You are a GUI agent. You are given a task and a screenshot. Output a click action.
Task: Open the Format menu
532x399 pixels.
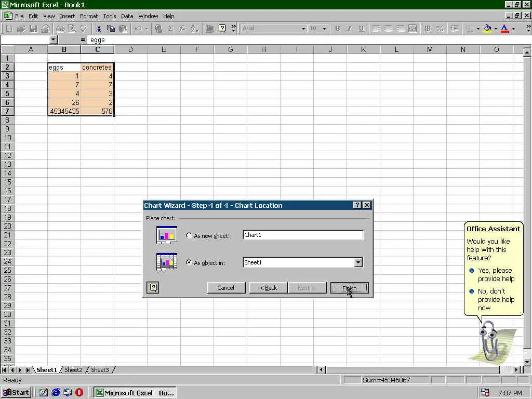(x=89, y=16)
